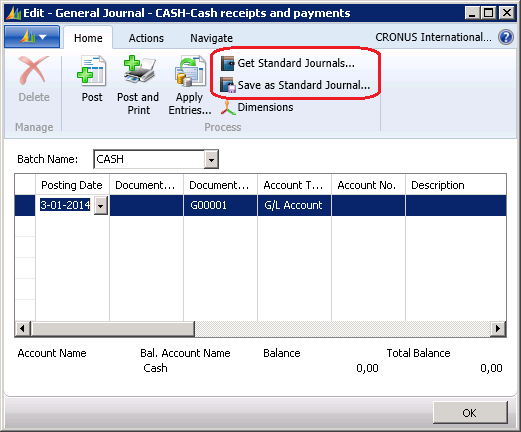Click the G/L Account type cell
Screen dimensions: 521x432
tap(294, 205)
